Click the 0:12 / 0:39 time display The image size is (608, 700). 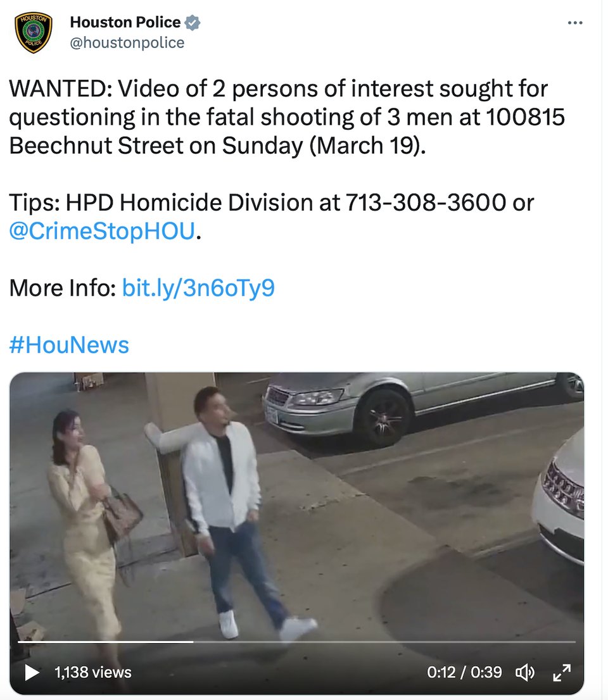tap(464, 672)
